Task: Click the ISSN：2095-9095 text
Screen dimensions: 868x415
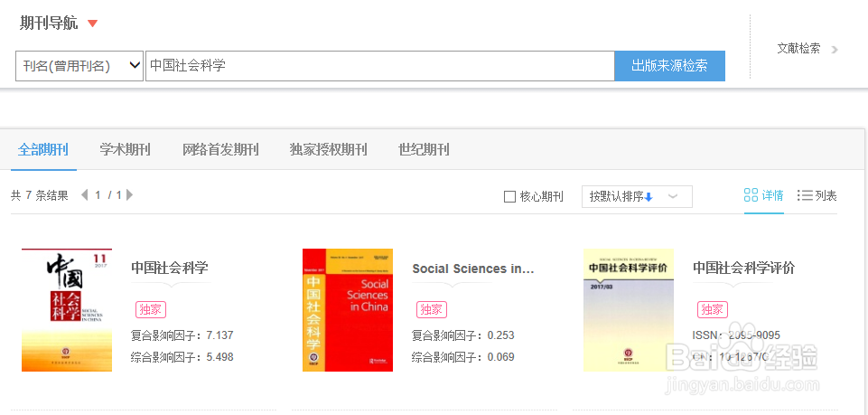Action: click(736, 335)
